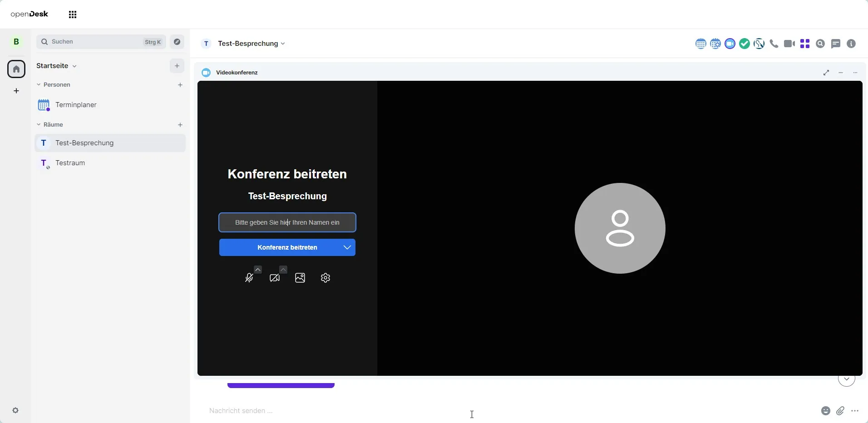This screenshot has width=868, height=423.
Task: Open the scheduling poll icon beside the calendar
Action: (x=716, y=44)
